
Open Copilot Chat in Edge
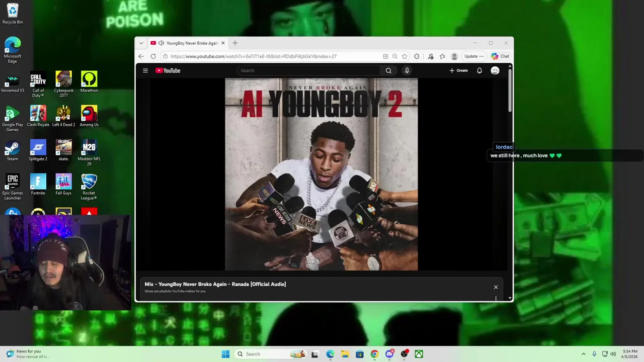[x=500, y=56]
